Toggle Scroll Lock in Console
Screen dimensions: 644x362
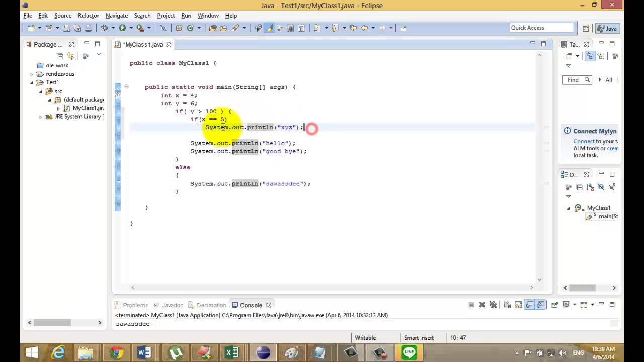coord(518,304)
